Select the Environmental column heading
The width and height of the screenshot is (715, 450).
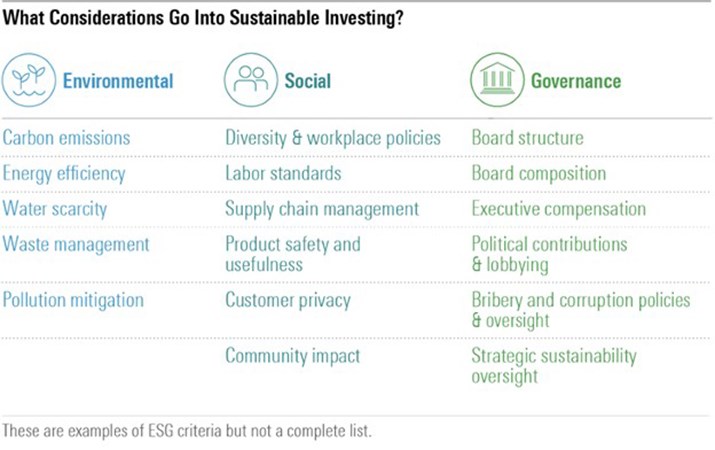click(118, 81)
